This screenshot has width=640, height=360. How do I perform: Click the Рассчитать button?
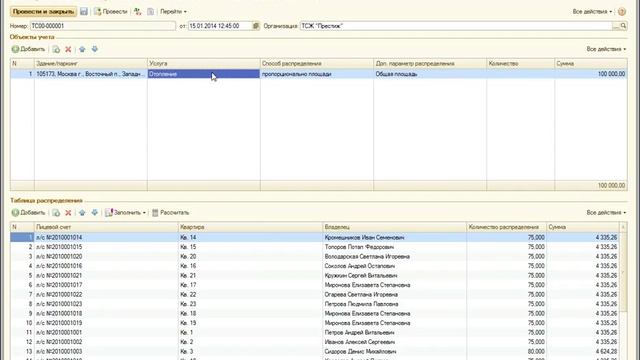tap(170, 213)
